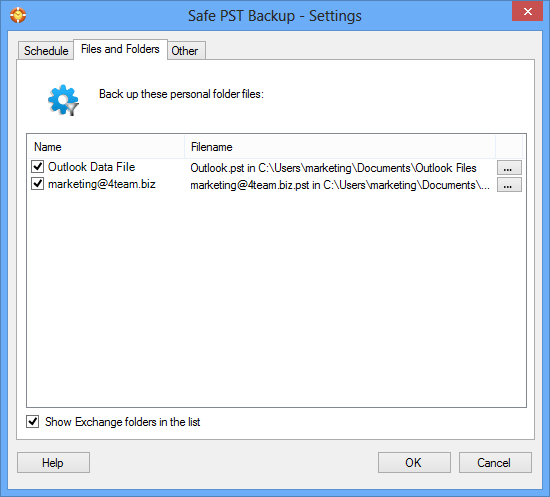Switch to the Schedule tab
Screen dimensions: 550x497
click(46, 51)
